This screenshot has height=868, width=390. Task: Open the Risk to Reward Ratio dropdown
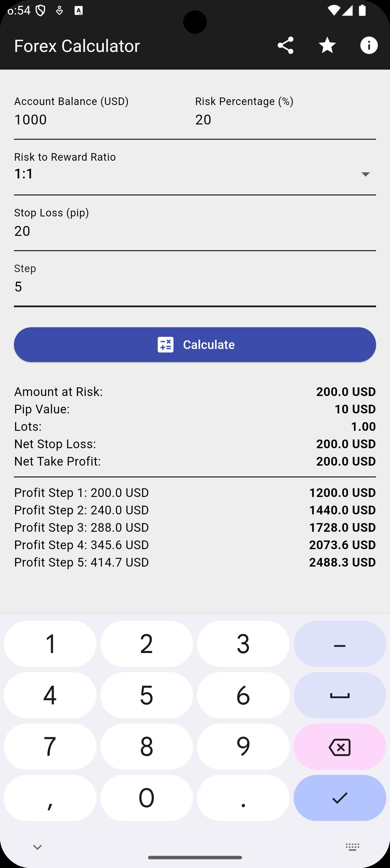tap(195, 173)
